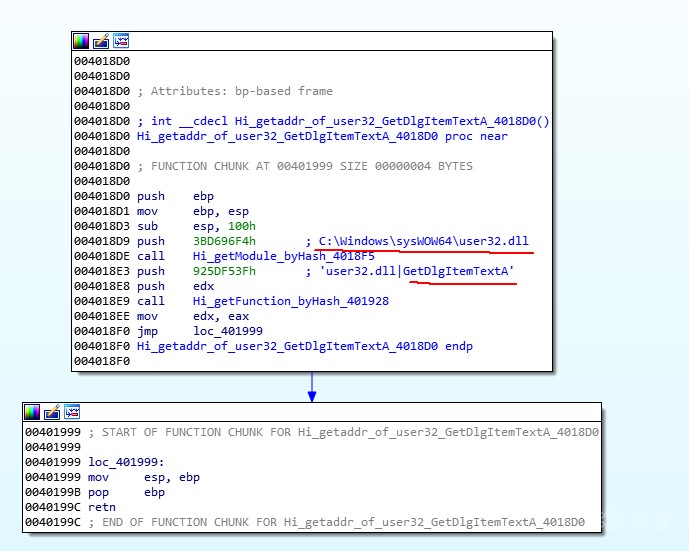The height and width of the screenshot is (551, 689).
Task: Click the loc_401999: label
Action: tap(126, 462)
